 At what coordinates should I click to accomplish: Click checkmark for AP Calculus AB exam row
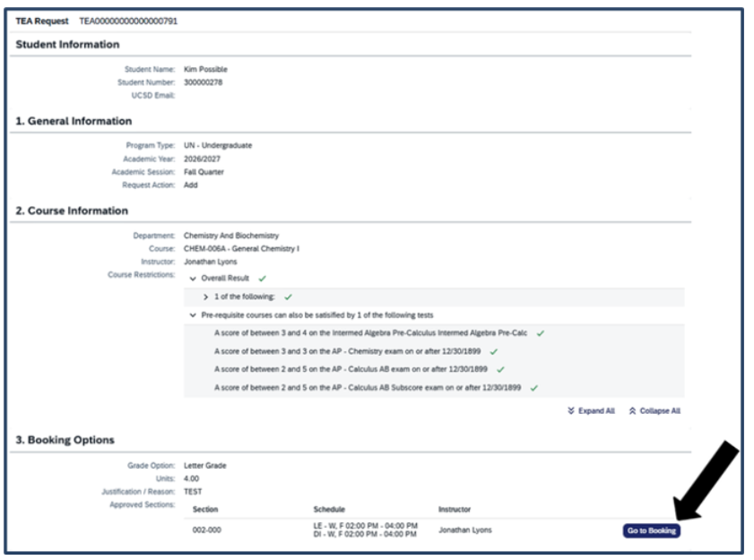pos(500,369)
